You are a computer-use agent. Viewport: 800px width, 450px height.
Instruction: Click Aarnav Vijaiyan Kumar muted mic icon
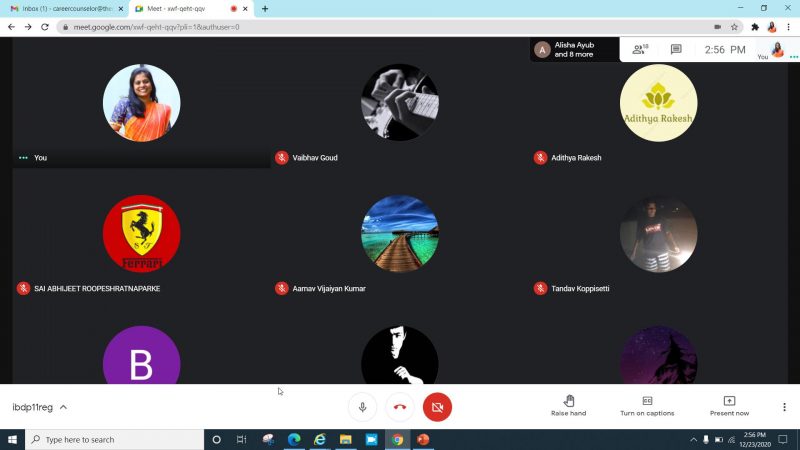[282, 288]
